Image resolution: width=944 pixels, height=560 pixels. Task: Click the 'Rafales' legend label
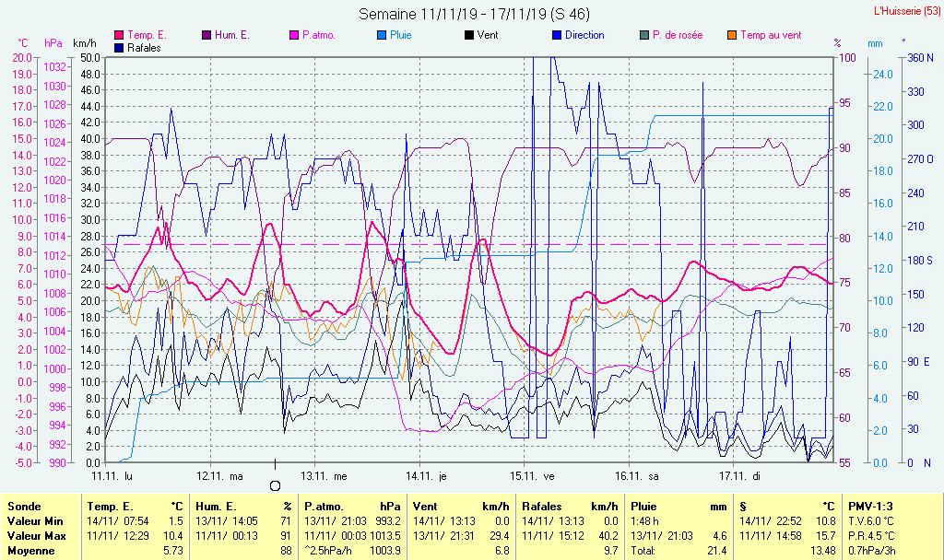pyautogui.click(x=144, y=48)
